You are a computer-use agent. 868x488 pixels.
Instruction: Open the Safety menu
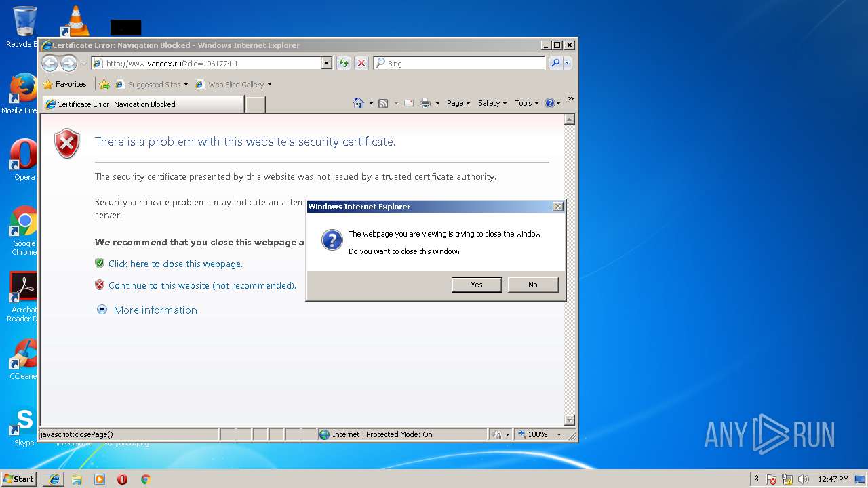[492, 103]
